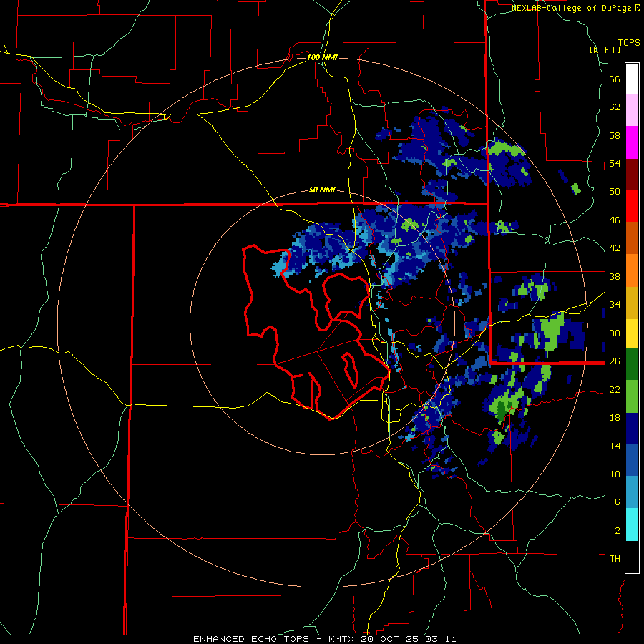Click the bright red swatch in the legend
Screen dimensions: 644x644
[632, 206]
